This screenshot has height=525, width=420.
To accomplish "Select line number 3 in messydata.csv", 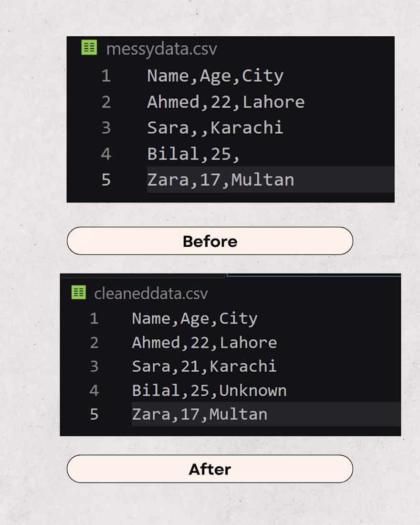I will point(106,127).
